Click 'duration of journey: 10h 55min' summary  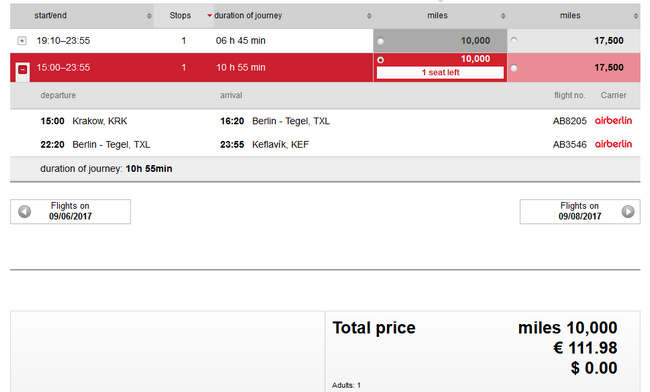106,169
